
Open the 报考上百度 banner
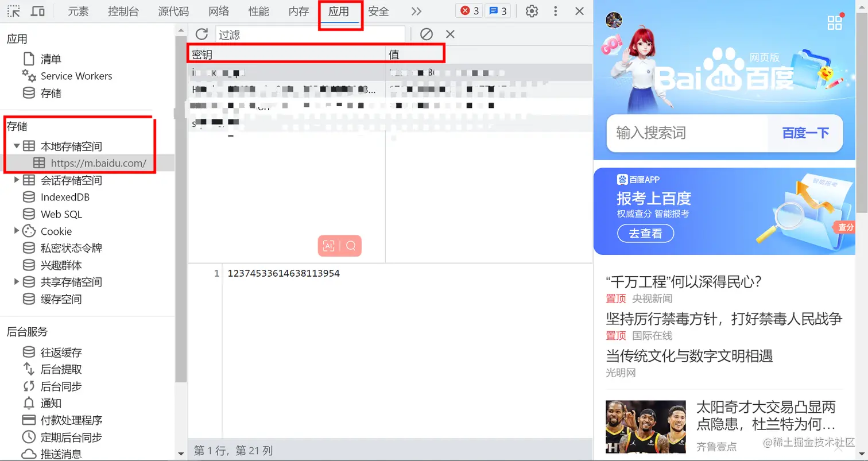(724, 211)
